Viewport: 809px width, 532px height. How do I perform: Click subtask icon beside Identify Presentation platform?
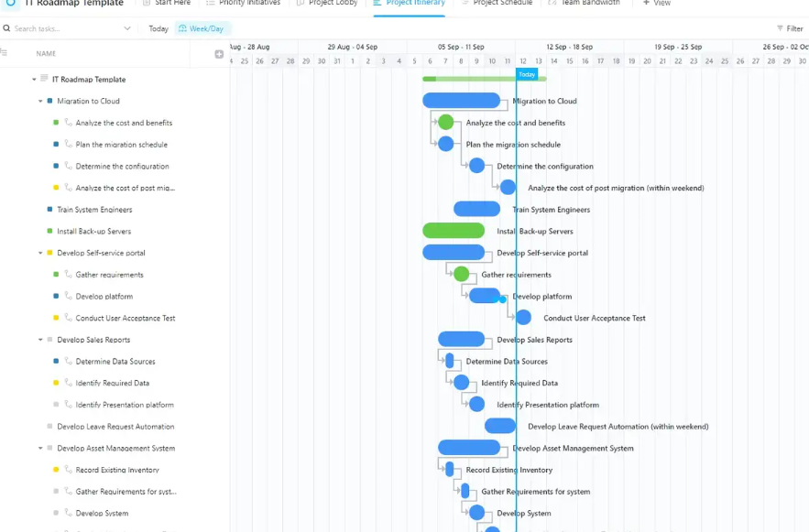pyautogui.click(x=68, y=404)
